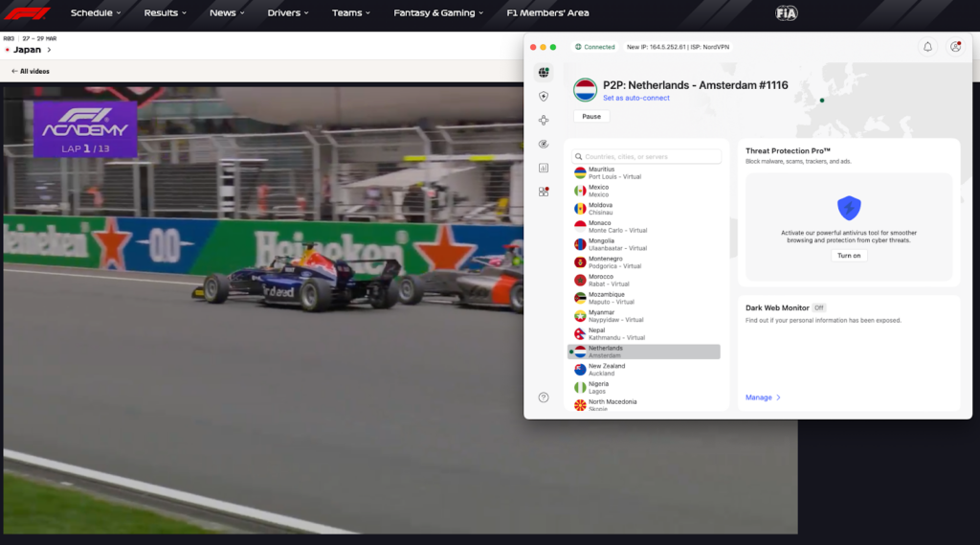Image resolution: width=980 pixels, height=545 pixels.
Task: Expand the Schedule menu
Action: coord(96,12)
